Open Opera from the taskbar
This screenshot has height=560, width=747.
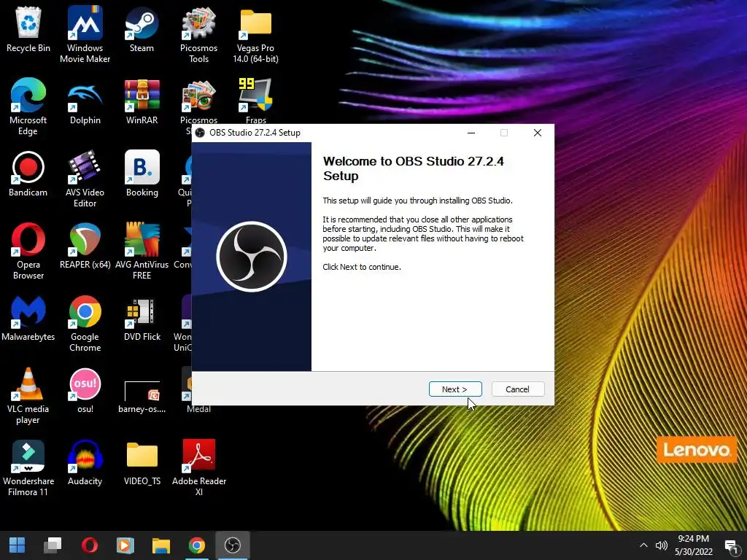(x=89, y=545)
